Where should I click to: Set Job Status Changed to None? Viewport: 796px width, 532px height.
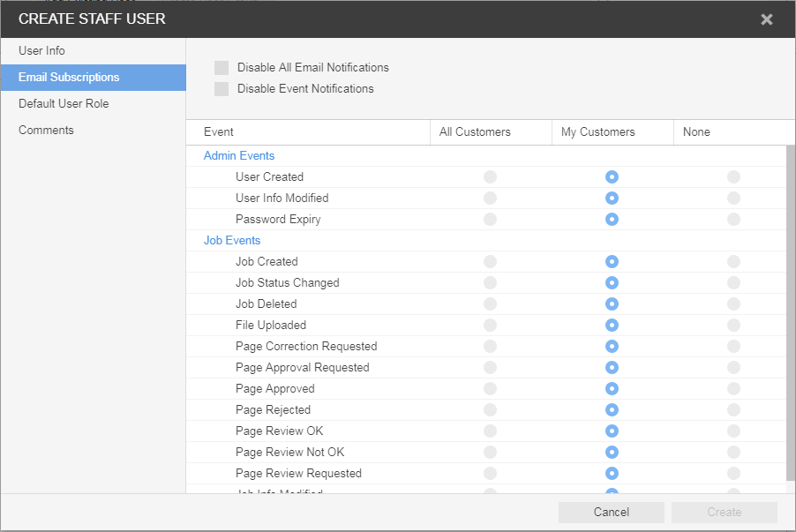click(733, 283)
